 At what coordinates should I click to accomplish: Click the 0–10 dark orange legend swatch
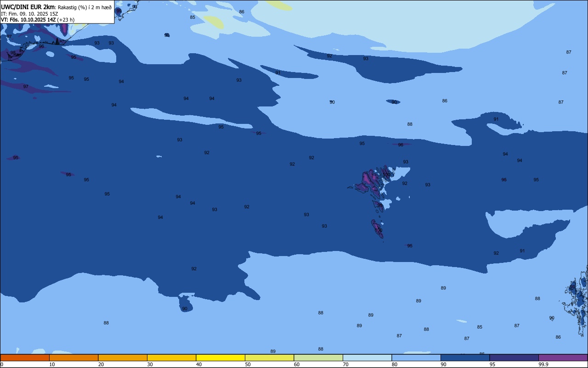(x=25, y=357)
